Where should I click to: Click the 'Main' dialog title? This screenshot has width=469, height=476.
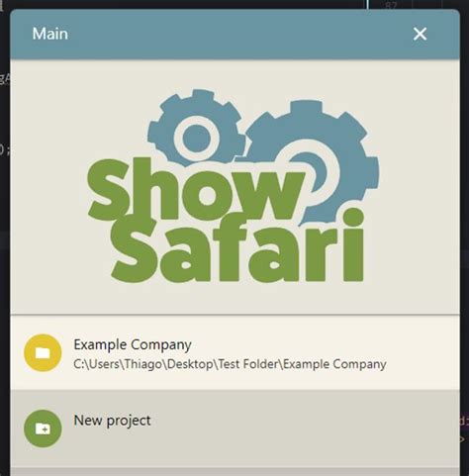click(50, 34)
